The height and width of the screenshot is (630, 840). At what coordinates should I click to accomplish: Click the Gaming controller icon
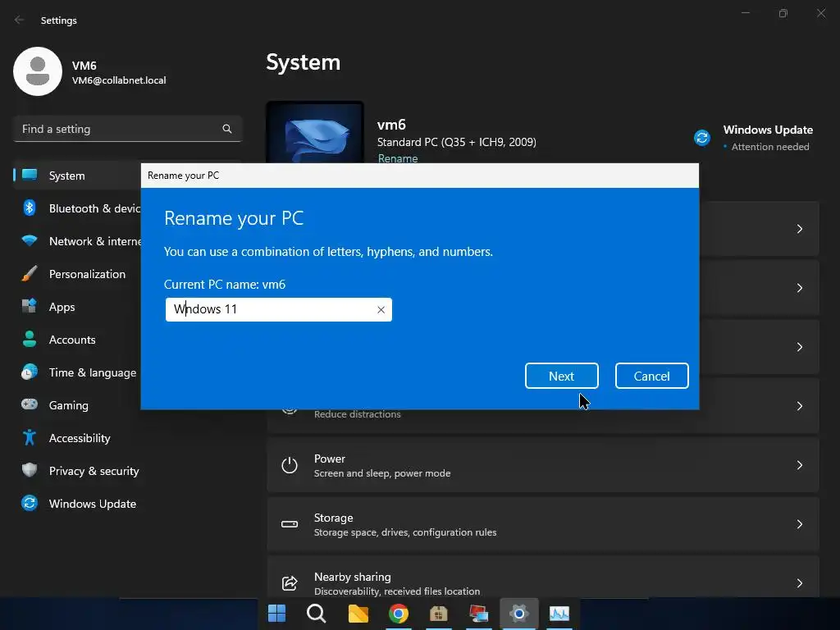click(x=30, y=404)
